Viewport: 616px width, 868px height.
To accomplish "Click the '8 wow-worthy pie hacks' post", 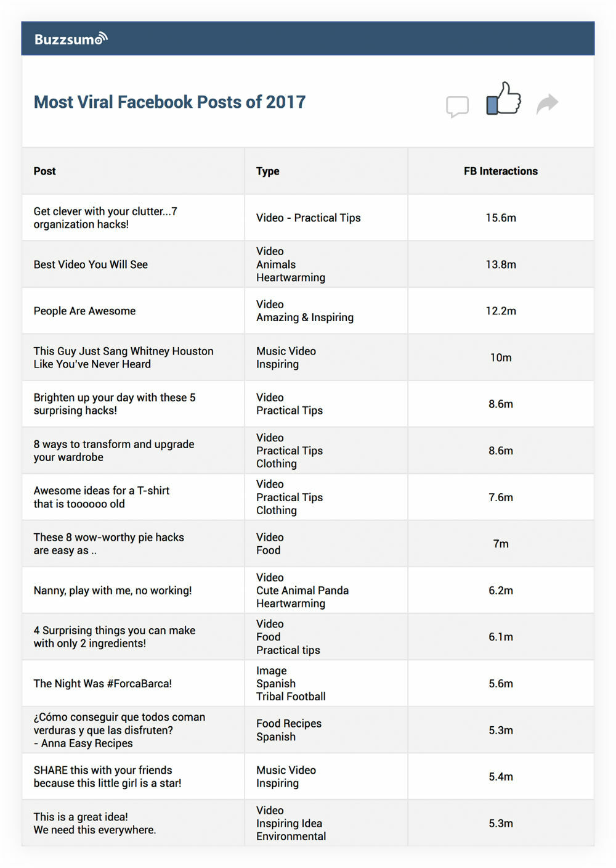I will [x=108, y=544].
